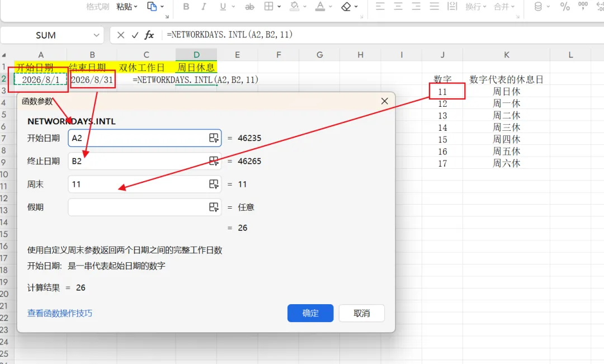Click the fx insert function icon
Image resolution: width=604 pixels, height=364 pixels.
click(x=149, y=35)
